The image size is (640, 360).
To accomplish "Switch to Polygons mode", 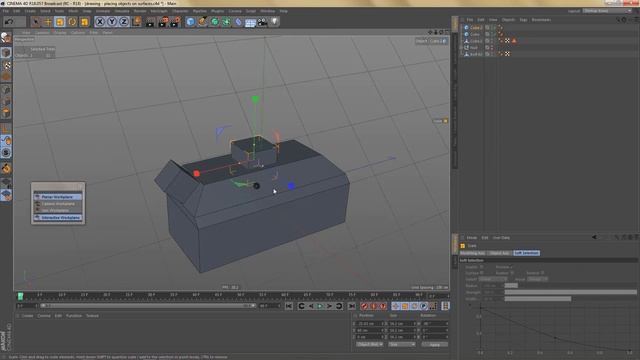I will [6, 113].
